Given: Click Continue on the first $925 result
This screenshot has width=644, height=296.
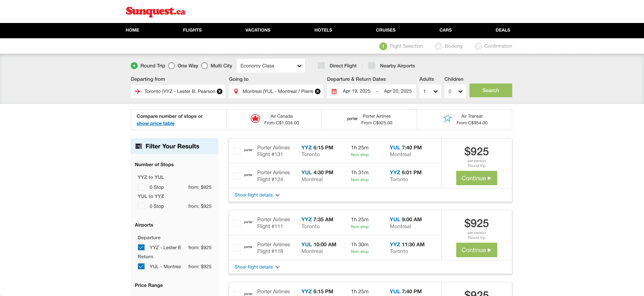Looking at the screenshot, I should pyautogui.click(x=476, y=178).
